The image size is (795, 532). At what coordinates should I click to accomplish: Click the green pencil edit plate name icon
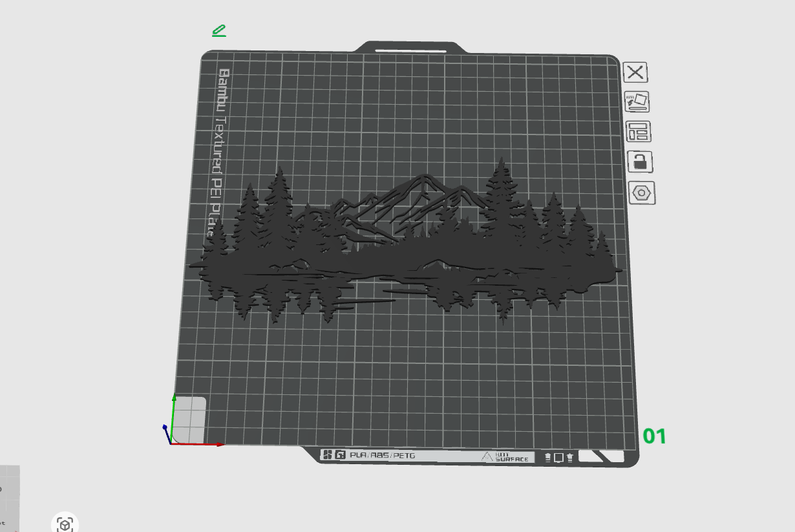[x=219, y=30]
